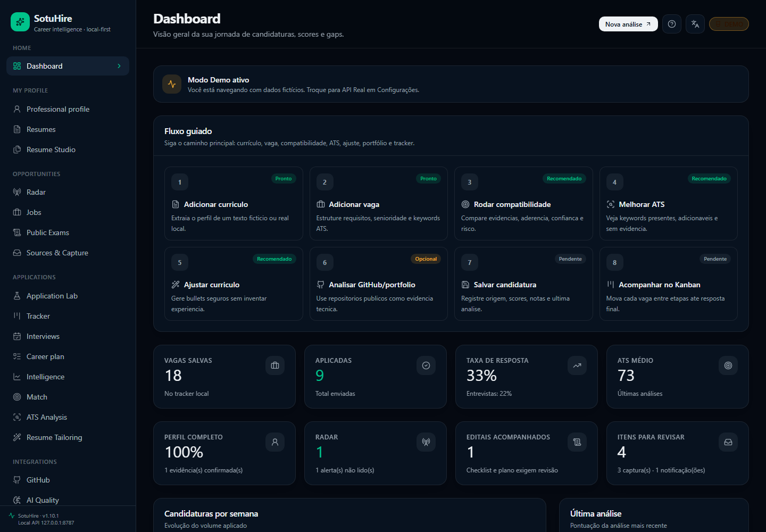Viewport: 766px width, 532px height.
Task: Click the Public Exams icon
Action: point(17,232)
